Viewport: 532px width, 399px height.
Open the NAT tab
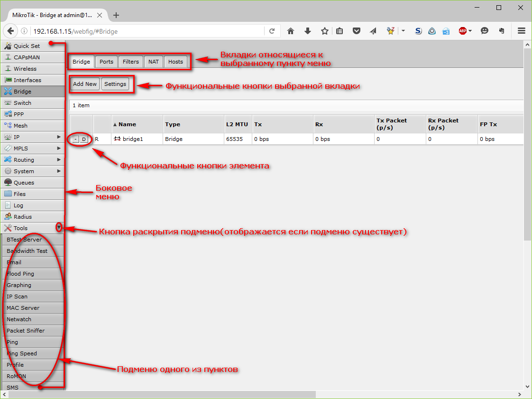pyautogui.click(x=153, y=62)
